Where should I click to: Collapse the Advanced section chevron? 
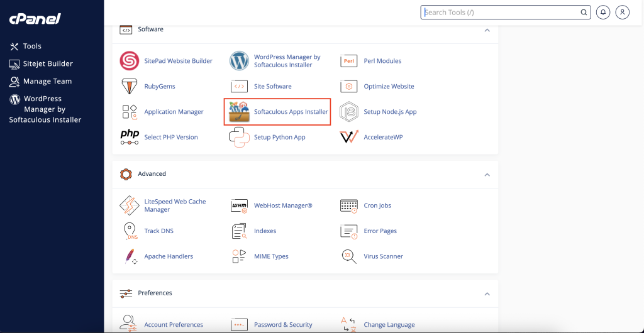click(x=487, y=175)
